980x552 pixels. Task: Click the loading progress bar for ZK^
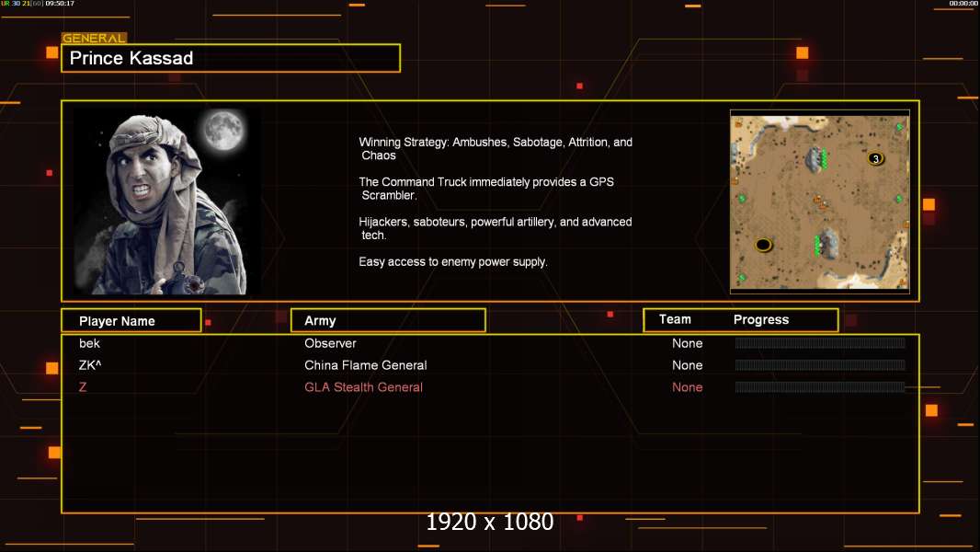(820, 365)
